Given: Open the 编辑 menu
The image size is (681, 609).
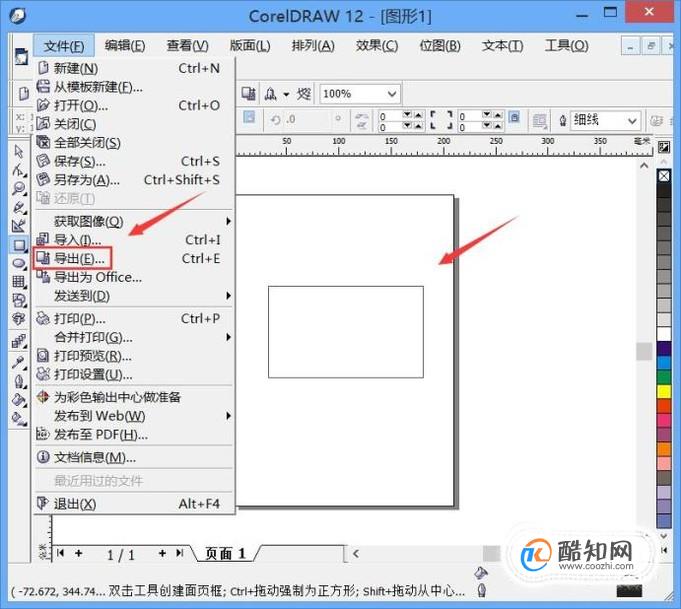Looking at the screenshot, I should tap(125, 46).
